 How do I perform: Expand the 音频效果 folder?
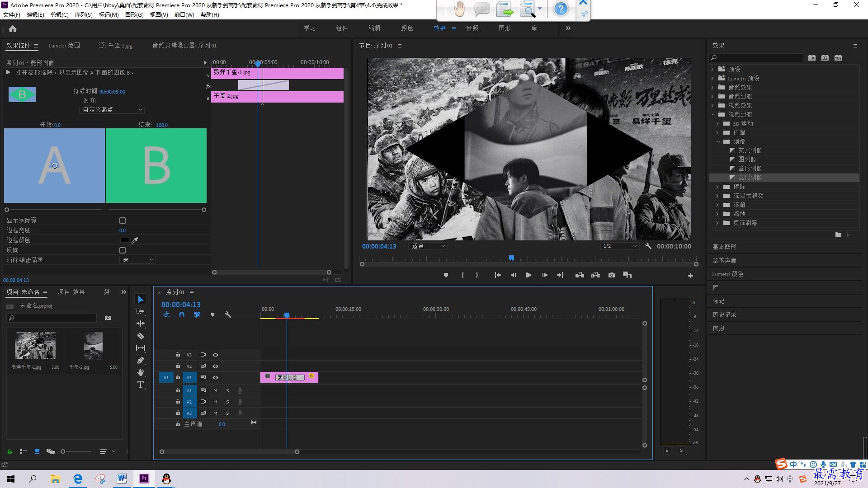(x=713, y=87)
